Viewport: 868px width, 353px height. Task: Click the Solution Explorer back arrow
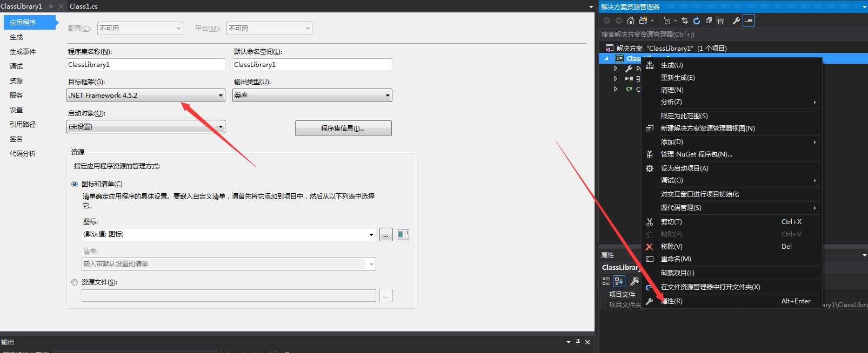pyautogui.click(x=607, y=21)
